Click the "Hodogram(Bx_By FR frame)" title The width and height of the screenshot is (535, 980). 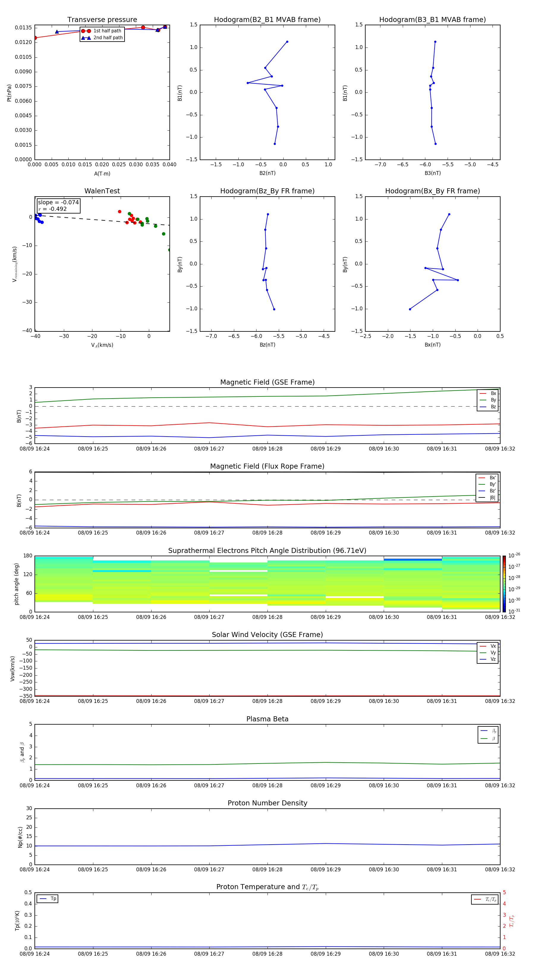[432, 191]
